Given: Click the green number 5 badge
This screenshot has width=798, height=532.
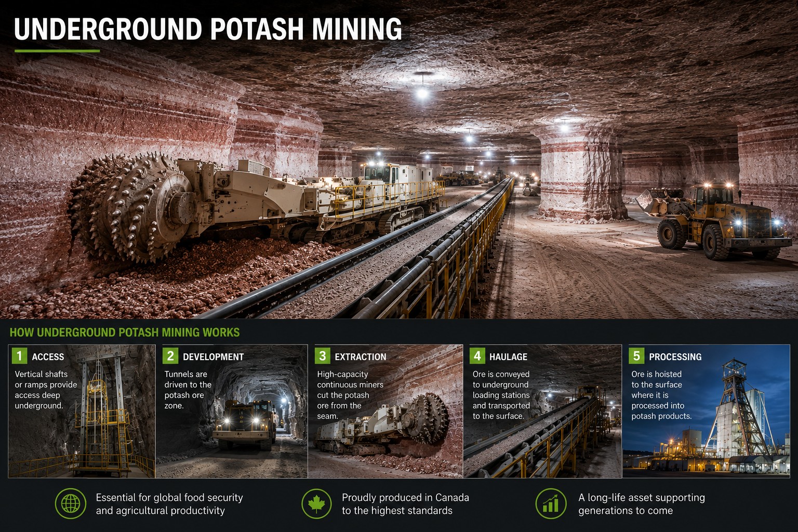Looking at the screenshot, I should click(x=636, y=356).
